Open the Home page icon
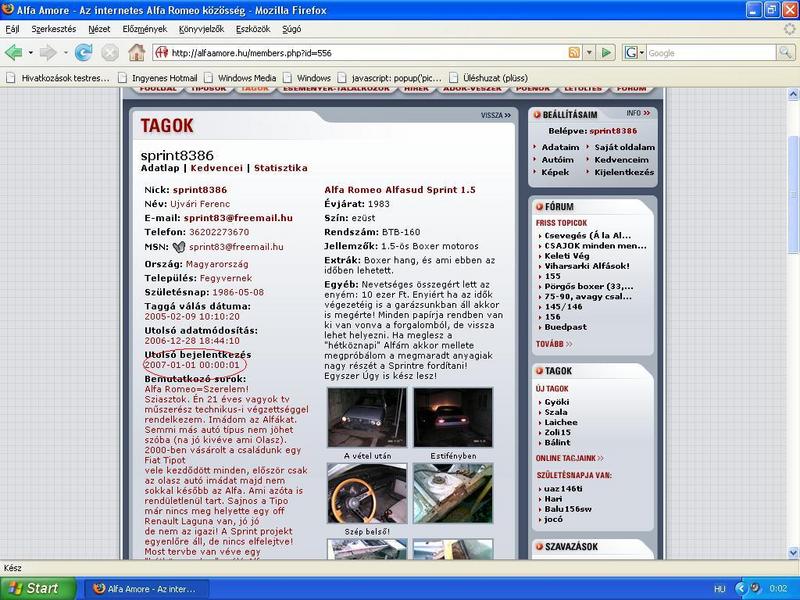The width and height of the screenshot is (800, 600). pyautogui.click(x=136, y=53)
